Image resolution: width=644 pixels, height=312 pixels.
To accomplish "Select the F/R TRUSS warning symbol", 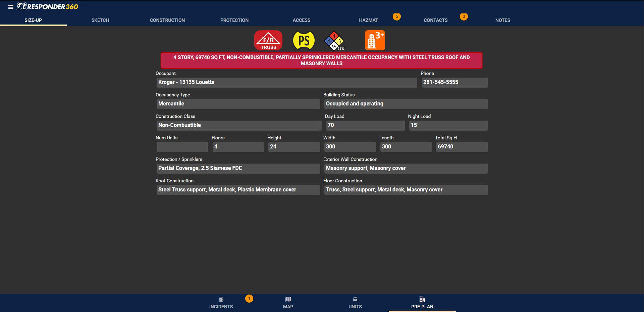I will 268,40.
